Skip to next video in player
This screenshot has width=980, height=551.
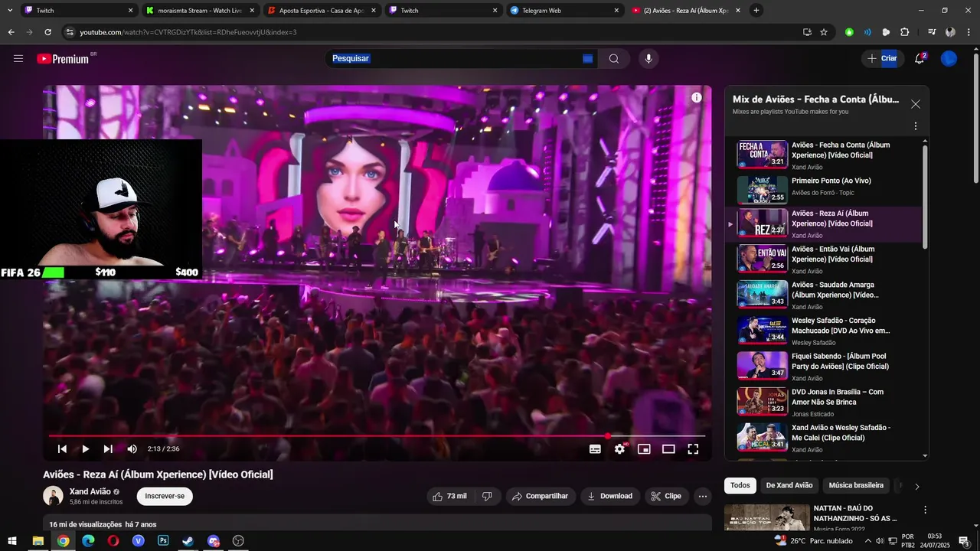tap(108, 449)
